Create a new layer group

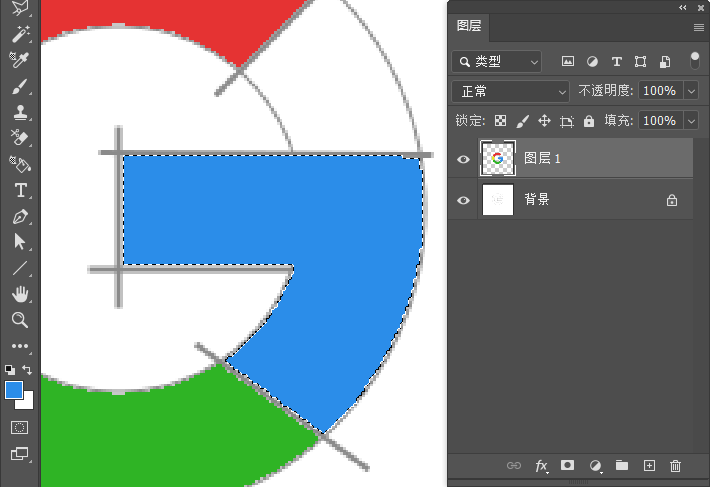click(x=622, y=465)
